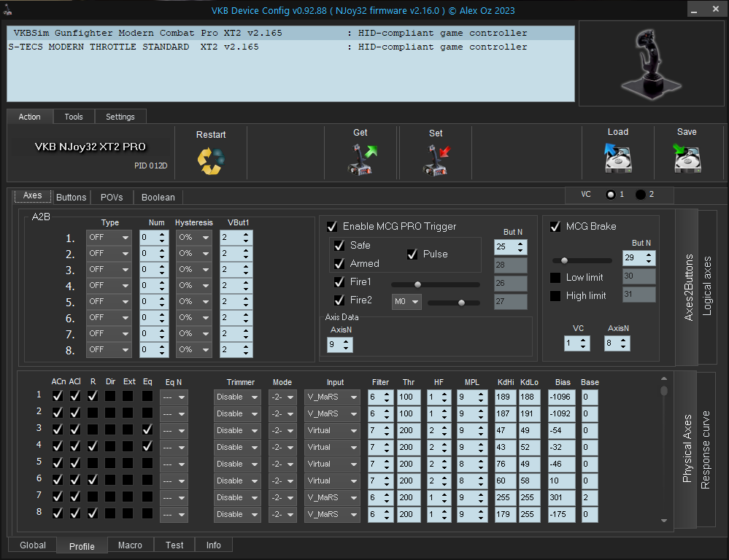Click the Get joystick icon
The width and height of the screenshot is (729, 560).
(360, 160)
